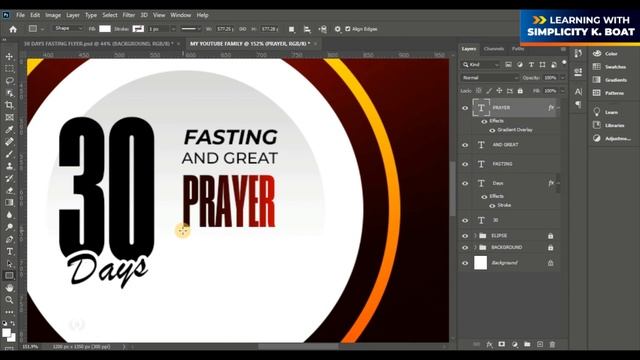The height and width of the screenshot is (360, 640).
Task: Select the Horizontal Type tool
Action: point(9,251)
